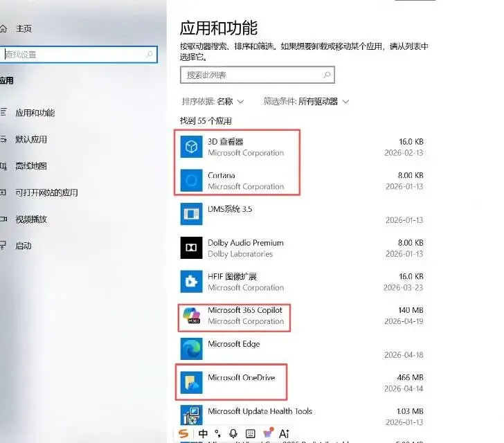Click the date 2026-02-13
Screen dimensions: 504x443
tap(404, 153)
